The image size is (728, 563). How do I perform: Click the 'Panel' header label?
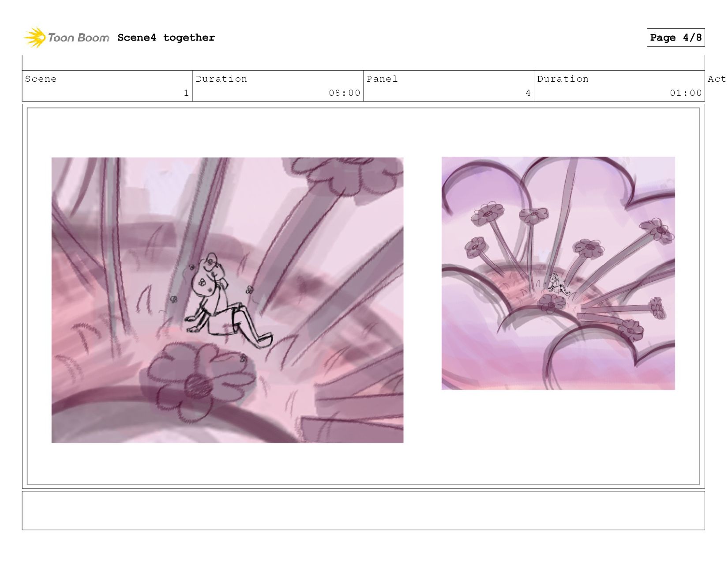pyautogui.click(x=382, y=79)
